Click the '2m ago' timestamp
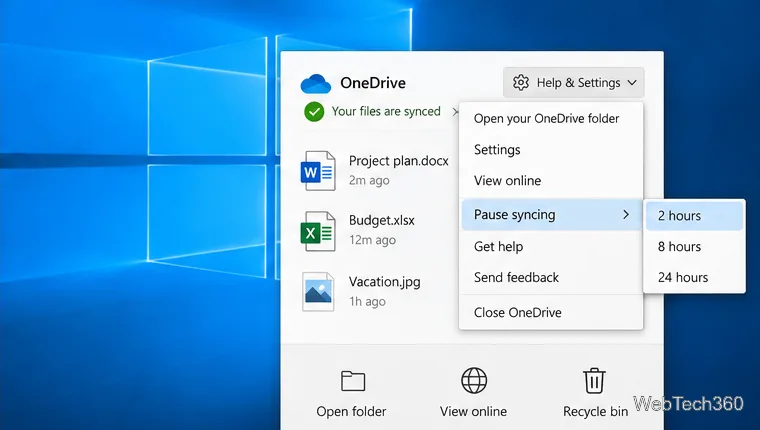760x430 pixels. point(369,181)
